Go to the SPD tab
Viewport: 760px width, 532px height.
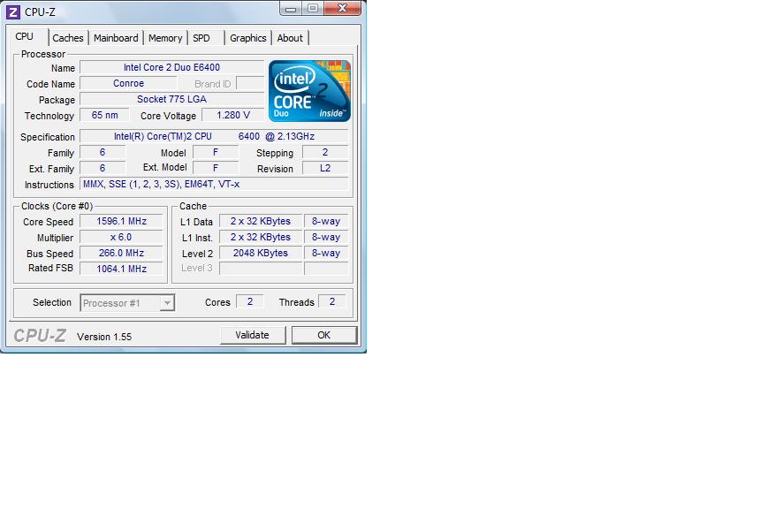201,38
